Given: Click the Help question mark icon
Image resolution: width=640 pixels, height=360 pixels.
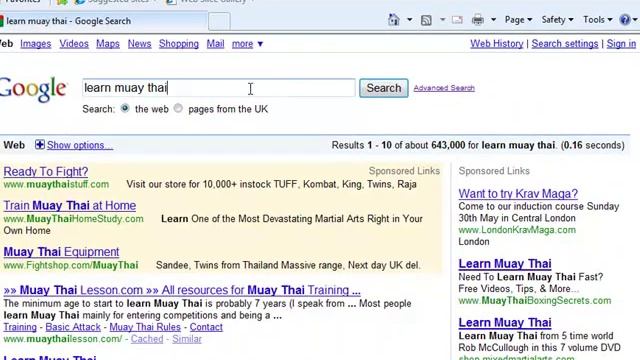Looking at the screenshot, I should coord(625,20).
